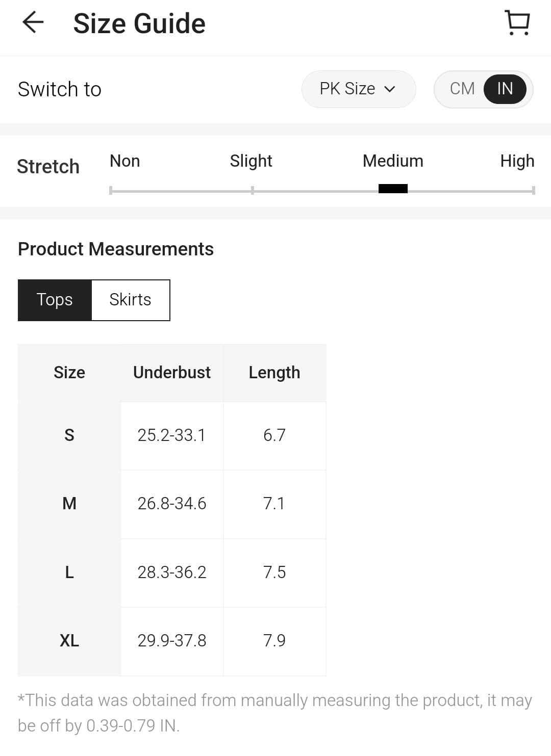Select the IN unit option

[505, 89]
